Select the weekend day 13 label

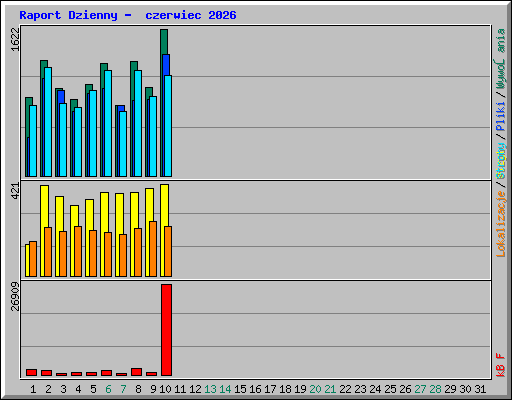point(210,389)
